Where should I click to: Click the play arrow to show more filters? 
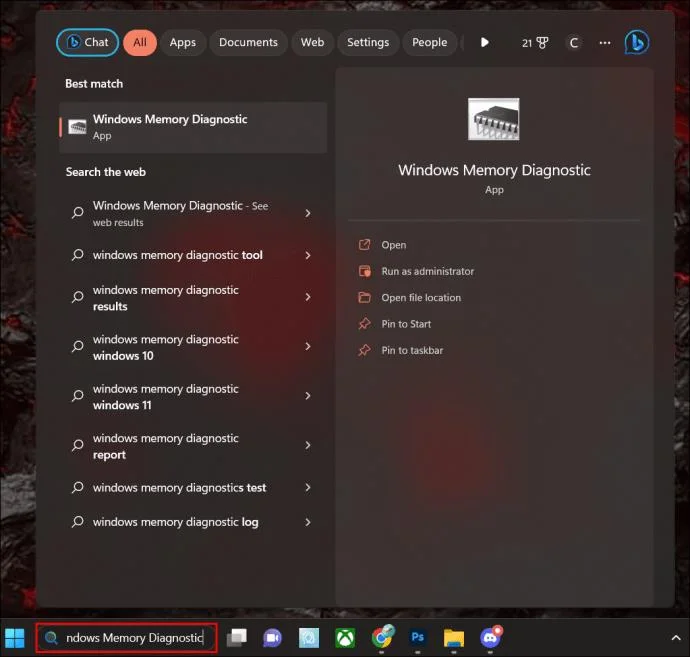click(484, 42)
